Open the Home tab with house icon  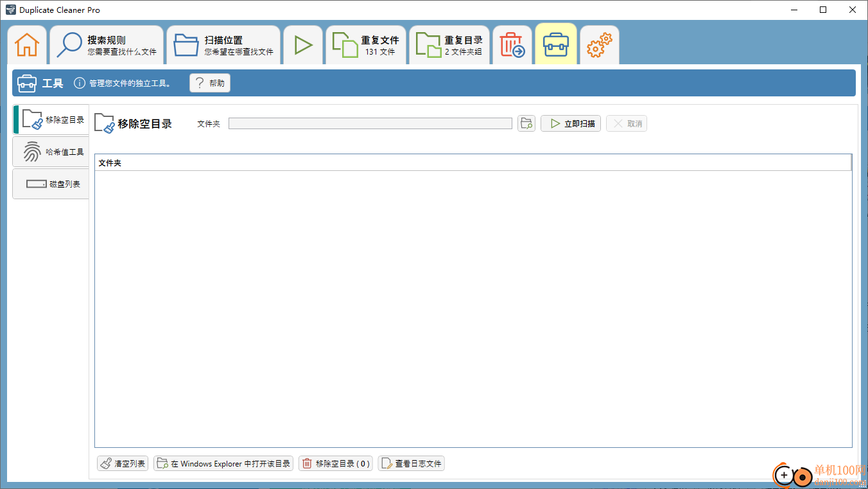tap(27, 45)
